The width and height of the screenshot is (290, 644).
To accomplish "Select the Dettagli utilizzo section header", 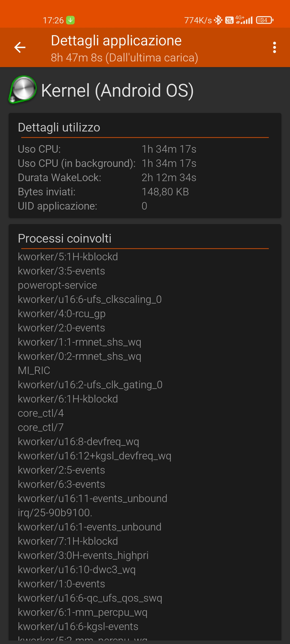I will tap(59, 127).
